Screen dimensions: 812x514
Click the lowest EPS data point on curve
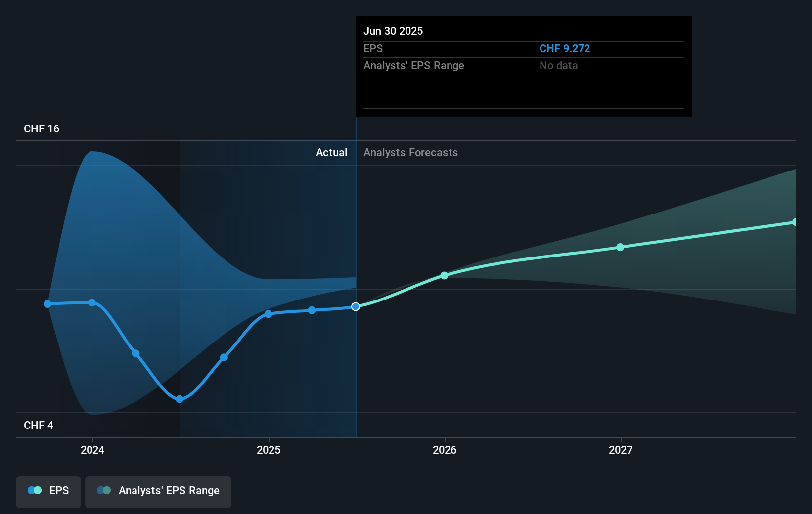click(x=180, y=399)
